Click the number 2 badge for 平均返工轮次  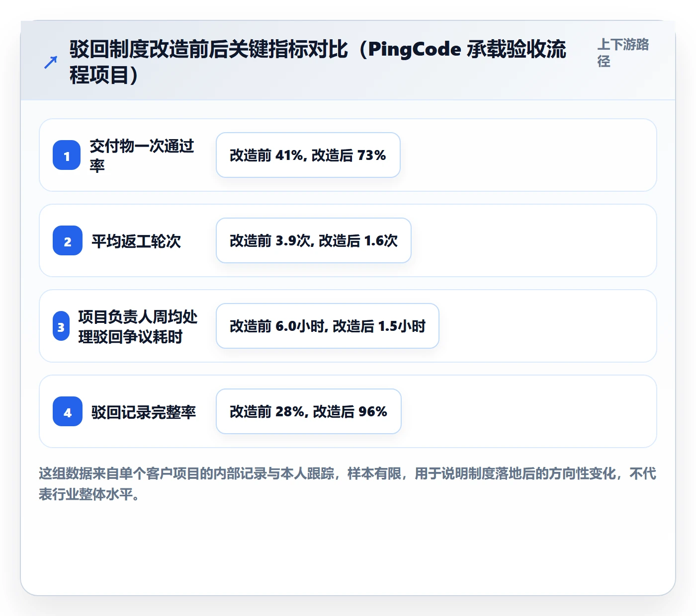68,240
